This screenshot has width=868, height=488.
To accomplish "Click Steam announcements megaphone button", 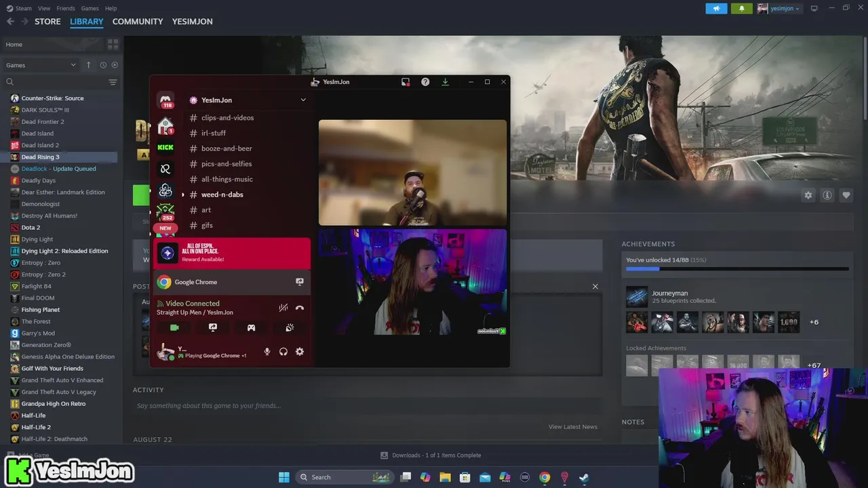I will pos(716,8).
